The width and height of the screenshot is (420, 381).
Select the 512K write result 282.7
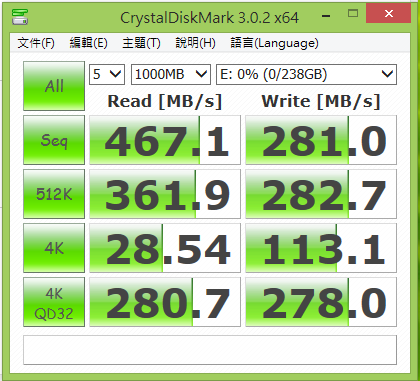click(x=321, y=194)
